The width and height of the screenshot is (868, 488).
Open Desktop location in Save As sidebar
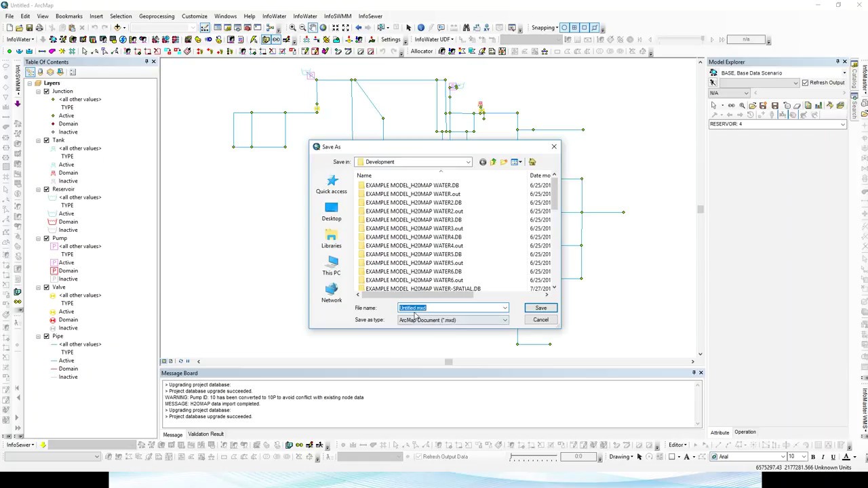pyautogui.click(x=331, y=211)
